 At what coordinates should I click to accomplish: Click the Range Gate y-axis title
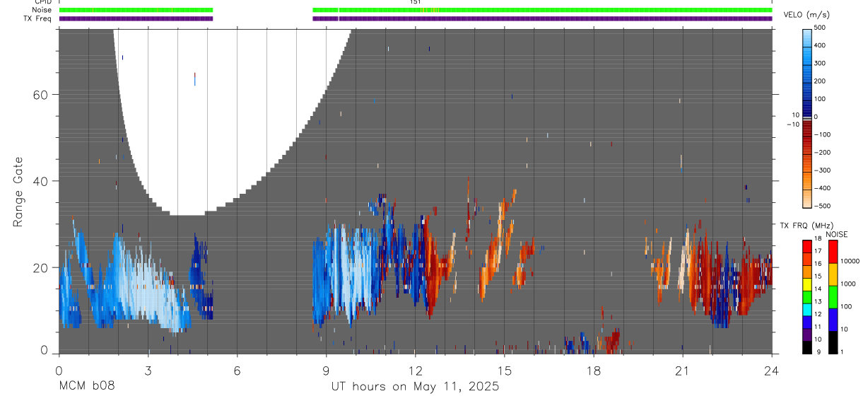point(18,192)
